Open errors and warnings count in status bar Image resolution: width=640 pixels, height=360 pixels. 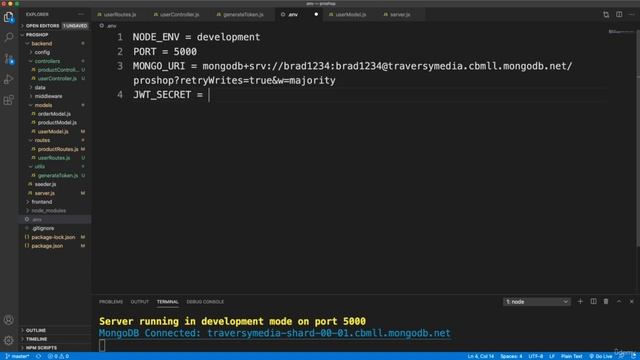coord(58,356)
